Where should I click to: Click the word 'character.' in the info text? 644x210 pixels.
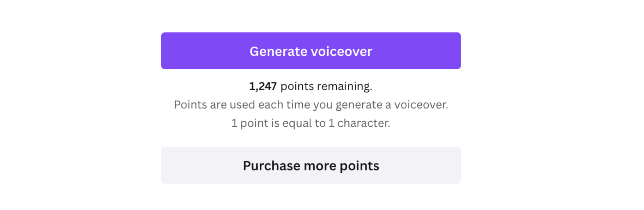[x=364, y=123]
